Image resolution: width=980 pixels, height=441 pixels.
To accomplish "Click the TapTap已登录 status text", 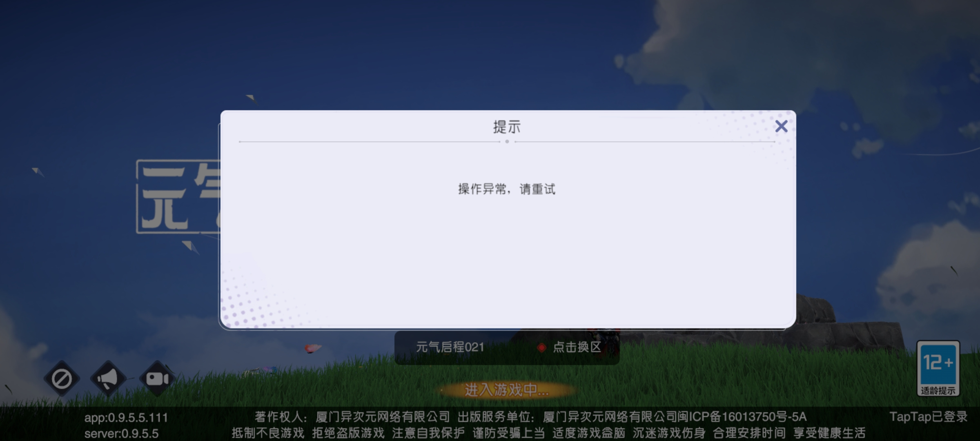I will pyautogui.click(x=928, y=416).
